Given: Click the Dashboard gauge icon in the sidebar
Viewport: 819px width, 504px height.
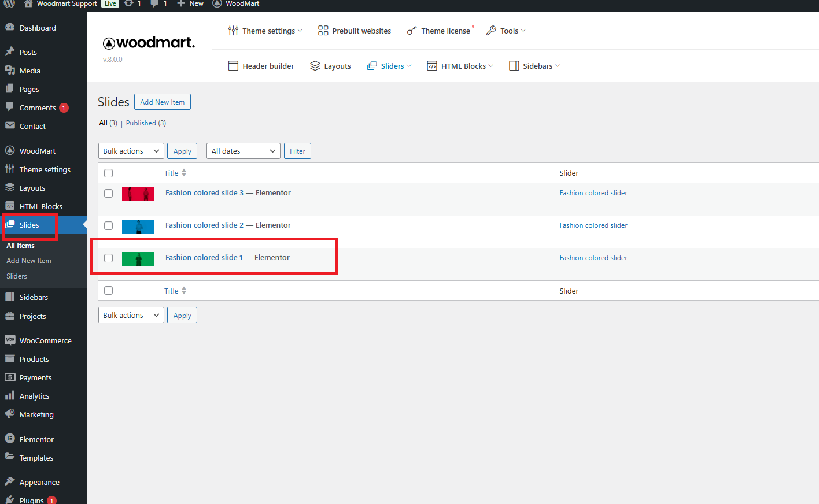Looking at the screenshot, I should (x=10, y=27).
